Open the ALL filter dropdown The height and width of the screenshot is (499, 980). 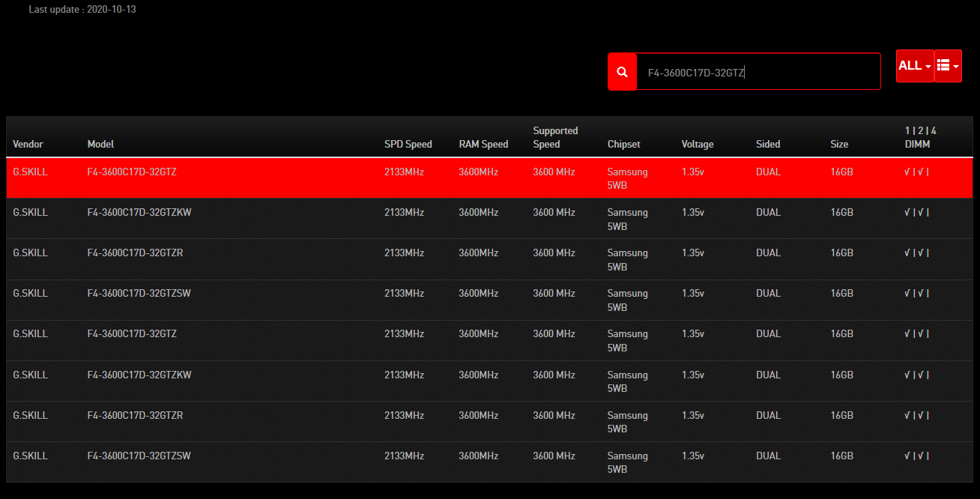coord(915,66)
